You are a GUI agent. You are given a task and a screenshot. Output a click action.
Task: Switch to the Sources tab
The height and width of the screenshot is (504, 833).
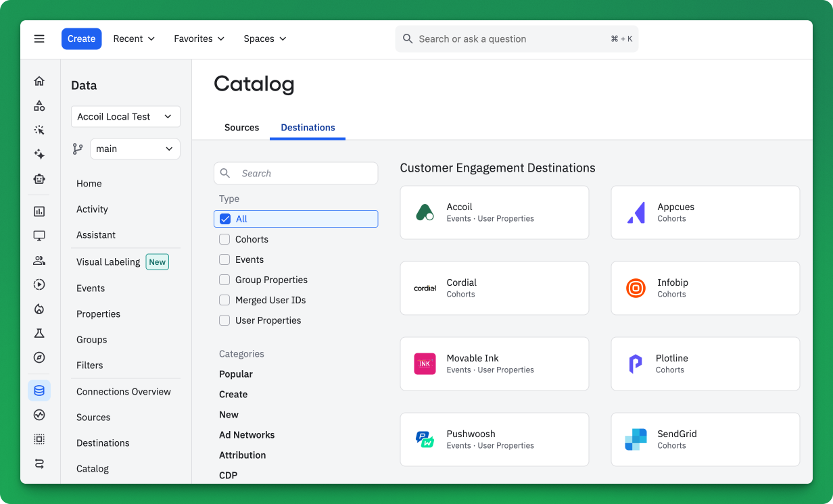(242, 127)
